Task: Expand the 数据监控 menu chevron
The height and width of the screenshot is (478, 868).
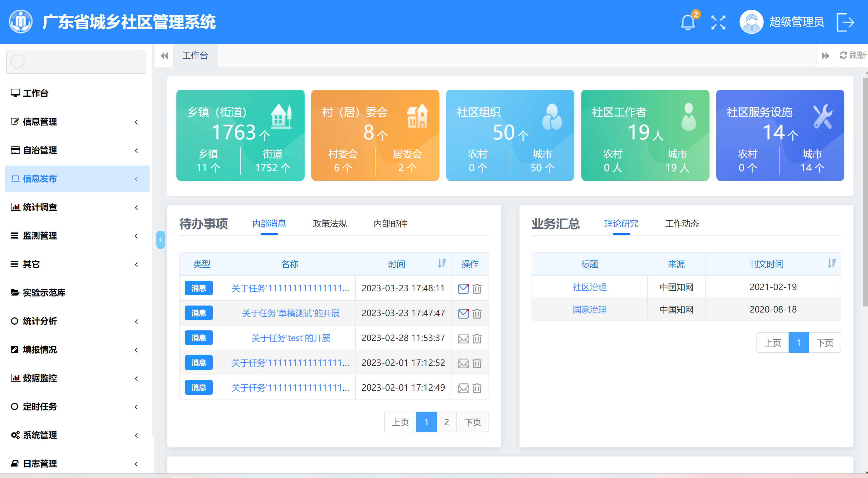Action: click(136, 378)
